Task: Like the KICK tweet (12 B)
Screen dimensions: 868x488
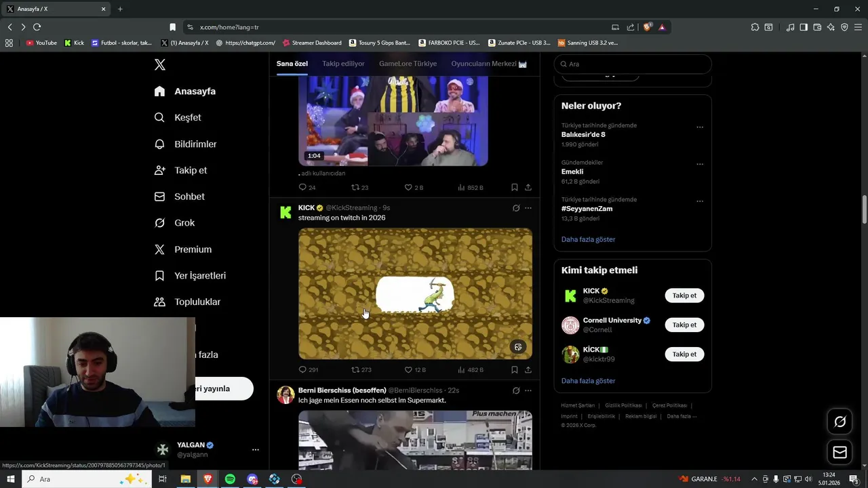Action: coord(414,369)
